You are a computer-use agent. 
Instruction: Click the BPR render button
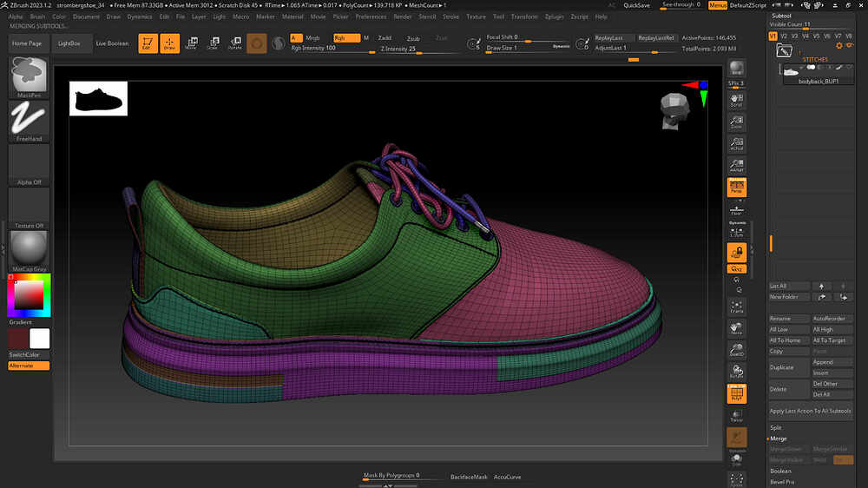pyautogui.click(x=736, y=68)
